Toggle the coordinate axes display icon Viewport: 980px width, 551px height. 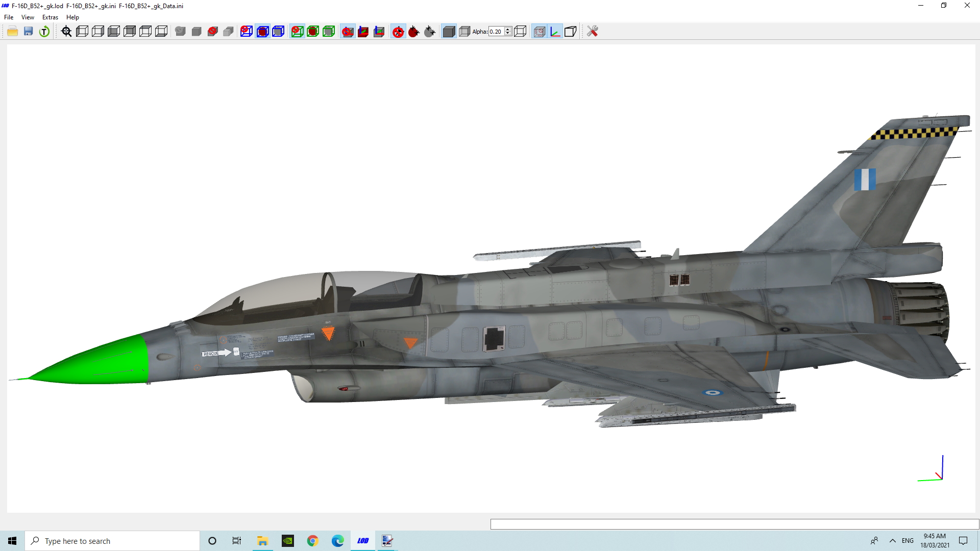pos(555,32)
